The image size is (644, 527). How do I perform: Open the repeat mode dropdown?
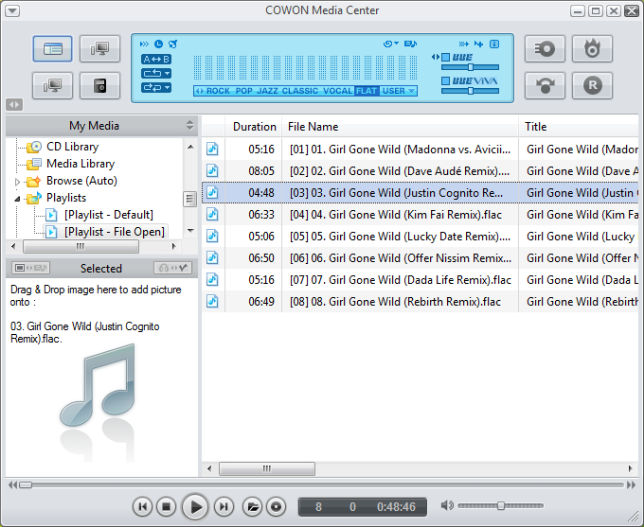(x=156, y=73)
